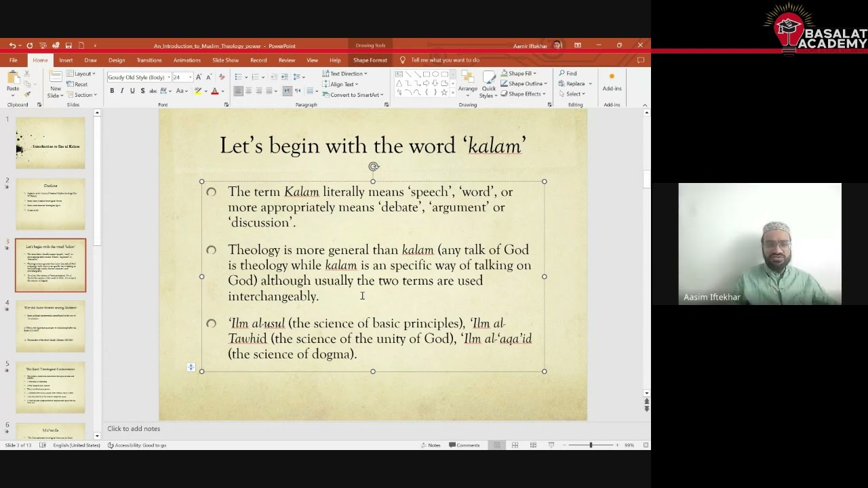
Task: Click Convert to SmartArt
Action: (x=353, y=95)
